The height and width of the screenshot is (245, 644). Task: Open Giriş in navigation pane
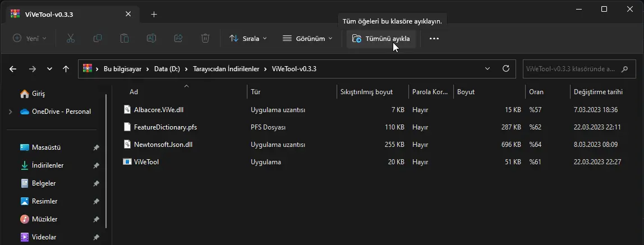click(38, 94)
